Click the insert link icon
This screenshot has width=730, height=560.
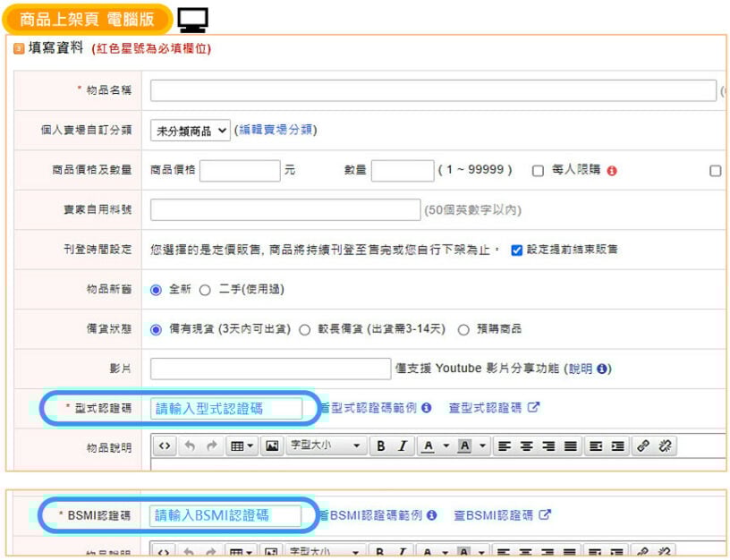pyautogui.click(x=645, y=445)
